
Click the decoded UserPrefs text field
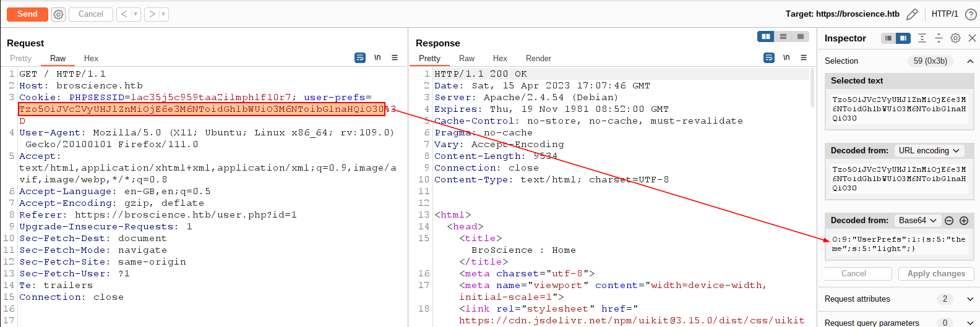click(898, 244)
